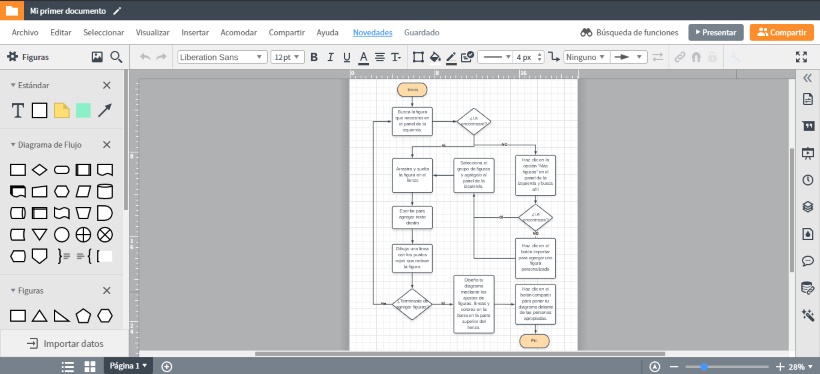Open the Insertar menu
Screen dimensions: 820x374
point(195,32)
